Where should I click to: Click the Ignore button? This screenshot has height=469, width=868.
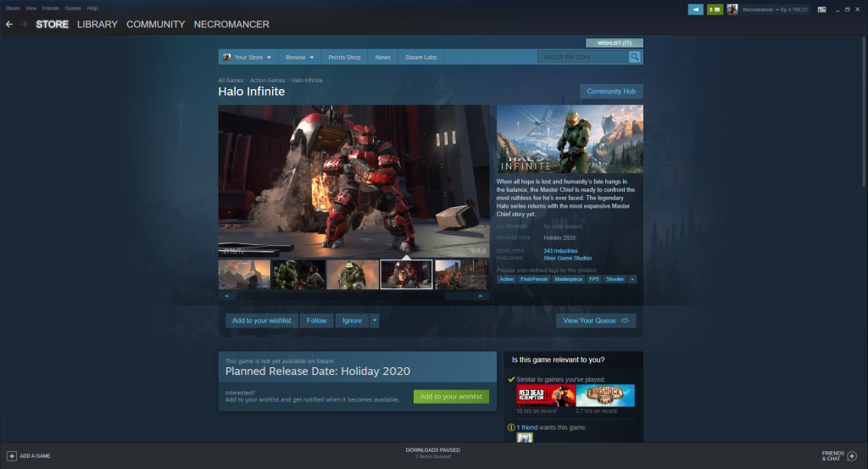point(352,321)
